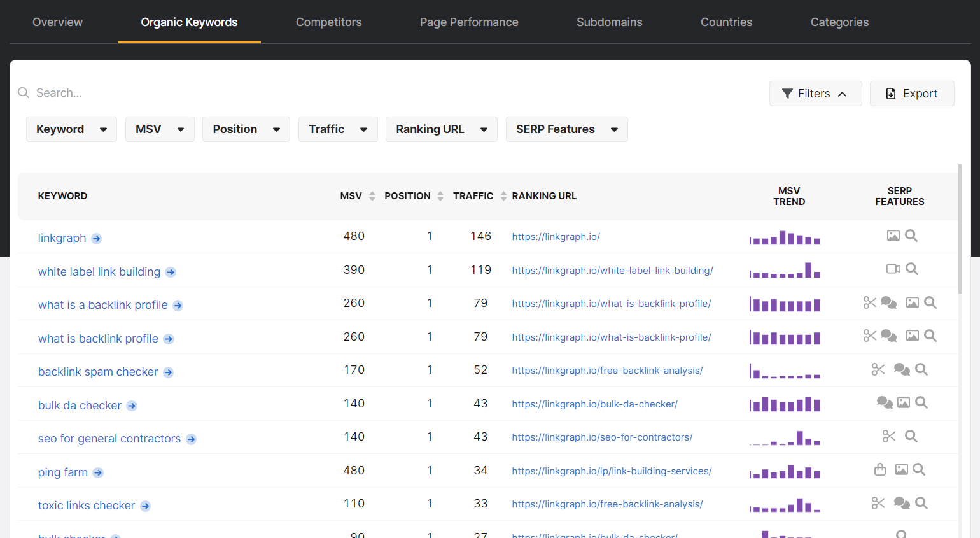The width and height of the screenshot is (980, 538).
Task: Click arrow icon beside white label link building
Action: coord(171,273)
